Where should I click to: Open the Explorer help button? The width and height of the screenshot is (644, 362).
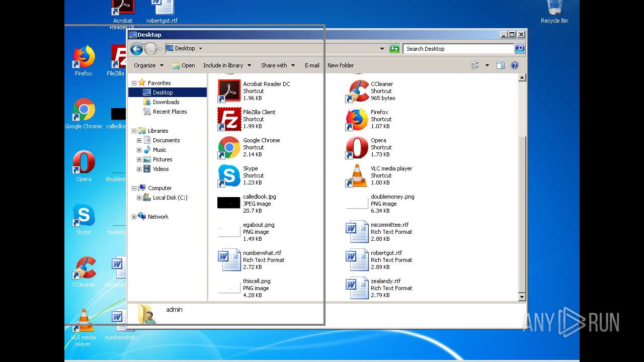click(x=514, y=65)
